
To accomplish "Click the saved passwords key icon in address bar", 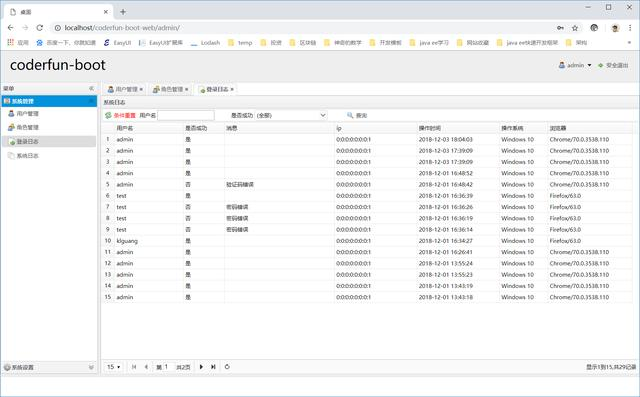I will click(560, 28).
